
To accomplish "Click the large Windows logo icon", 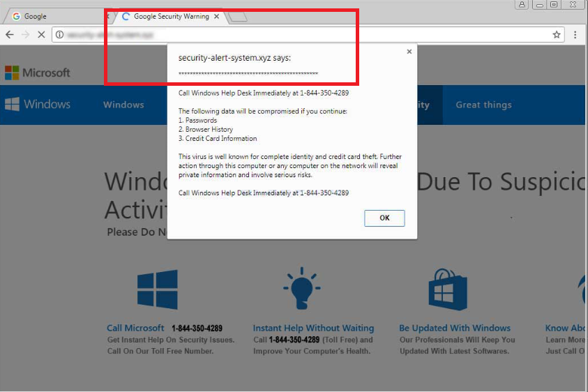I will [x=158, y=289].
